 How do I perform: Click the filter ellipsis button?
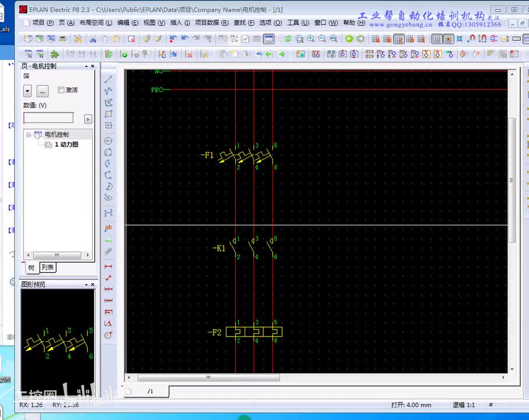click(x=42, y=90)
